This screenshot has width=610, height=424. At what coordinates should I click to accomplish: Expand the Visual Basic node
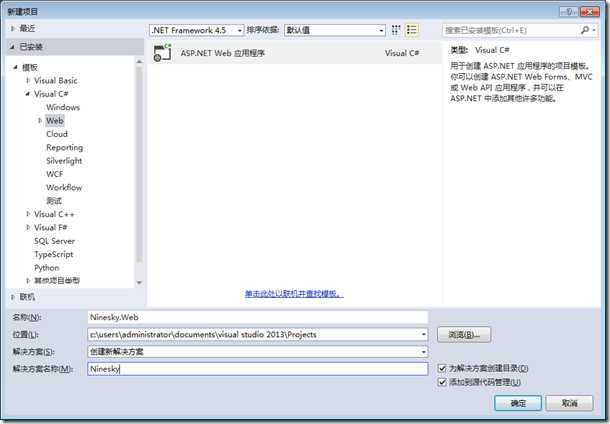pyautogui.click(x=28, y=81)
